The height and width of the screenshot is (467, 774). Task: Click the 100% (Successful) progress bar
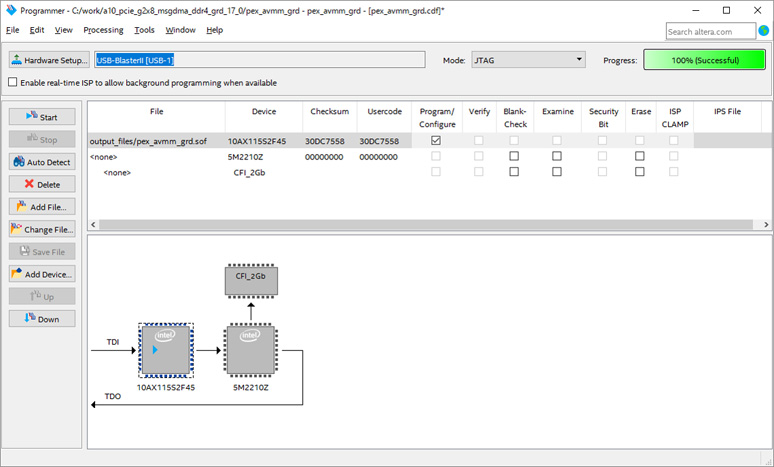pos(704,60)
